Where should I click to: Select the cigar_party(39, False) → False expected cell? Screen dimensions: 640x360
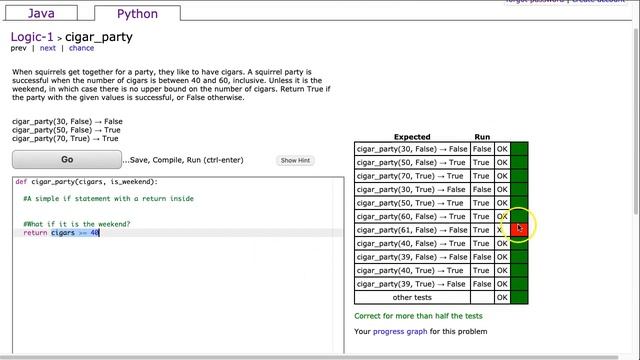[x=412, y=257]
